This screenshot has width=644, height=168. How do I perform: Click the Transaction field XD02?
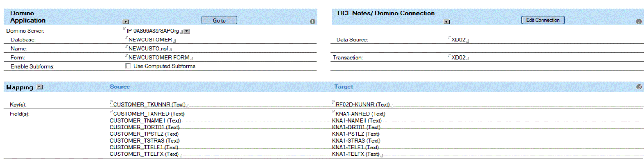point(458,58)
